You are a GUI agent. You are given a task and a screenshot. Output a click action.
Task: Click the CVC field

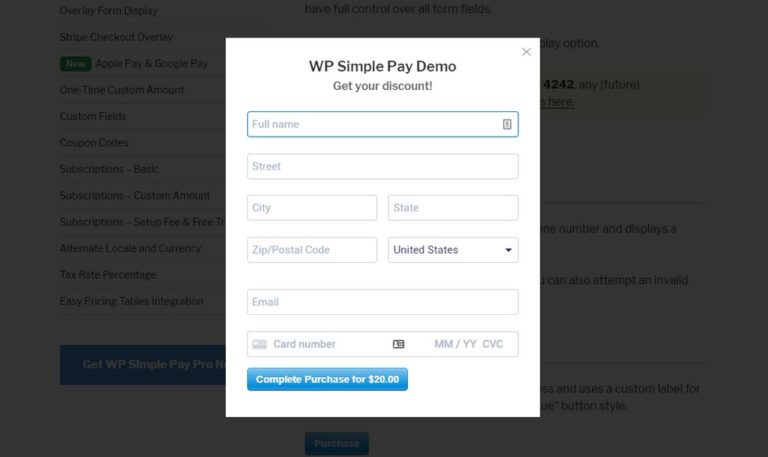click(493, 344)
